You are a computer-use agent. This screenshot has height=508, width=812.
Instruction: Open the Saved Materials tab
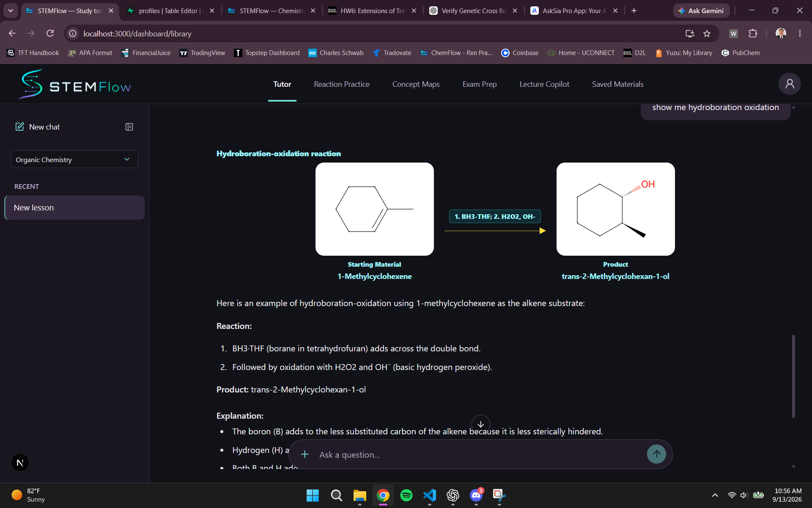(x=617, y=84)
